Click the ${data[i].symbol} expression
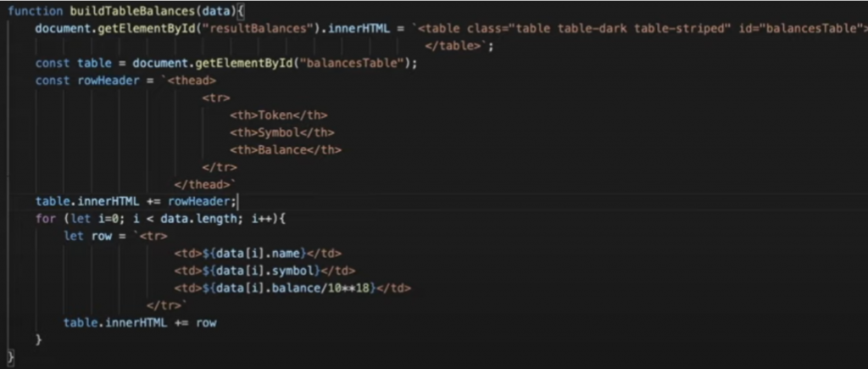The image size is (868, 369). click(x=261, y=271)
